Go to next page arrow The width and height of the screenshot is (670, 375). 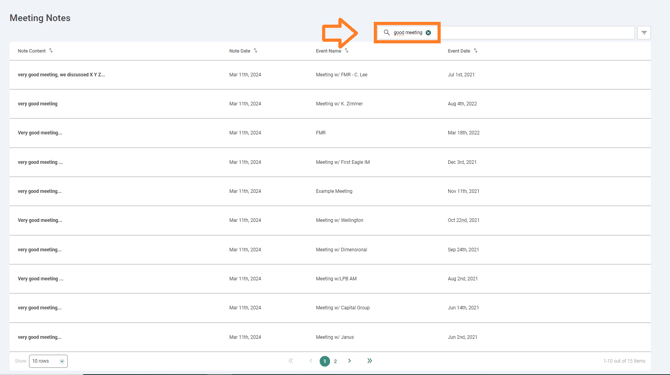350,361
